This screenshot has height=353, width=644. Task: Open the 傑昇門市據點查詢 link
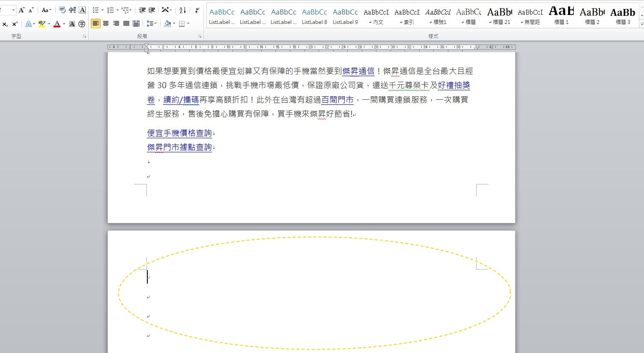coord(179,147)
